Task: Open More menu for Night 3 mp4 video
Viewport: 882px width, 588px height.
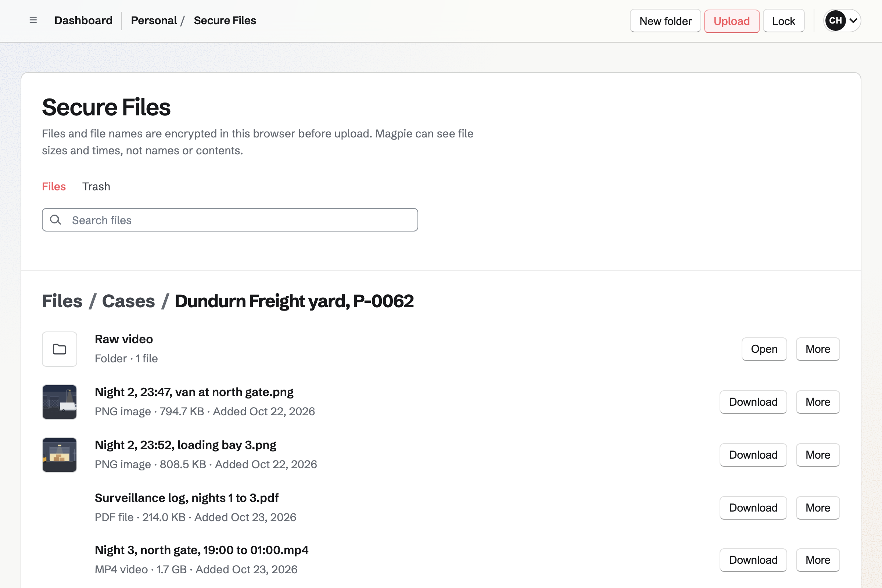Action: coord(818,560)
